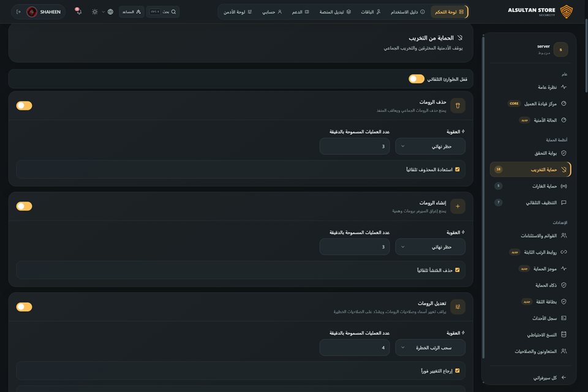
Task: Open الدعم support menu item
Action: [300, 12]
